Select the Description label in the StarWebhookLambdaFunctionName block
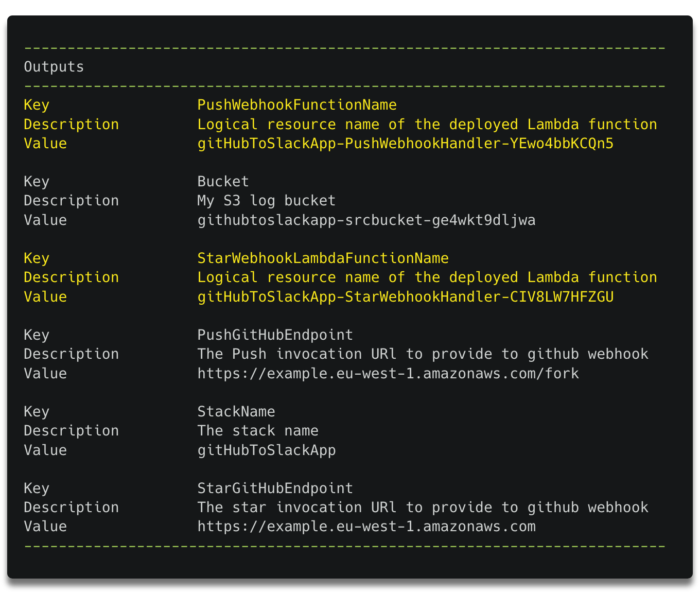700x594 pixels. (72, 277)
